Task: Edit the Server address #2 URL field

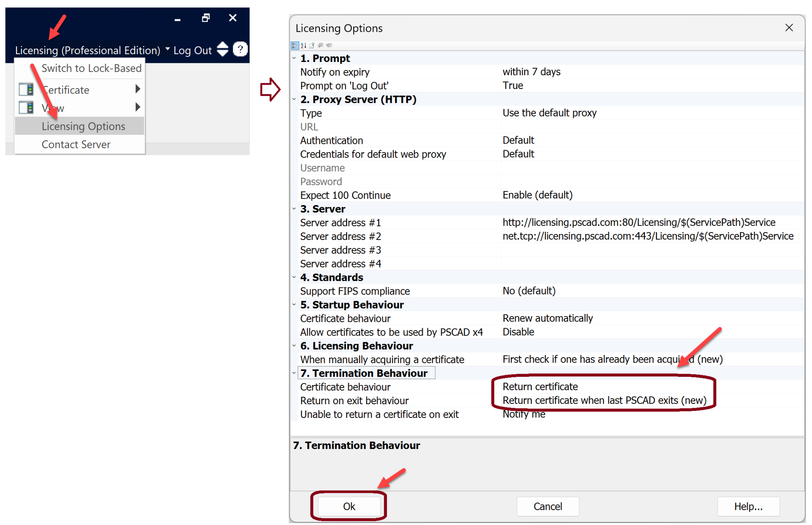Action: pos(652,236)
